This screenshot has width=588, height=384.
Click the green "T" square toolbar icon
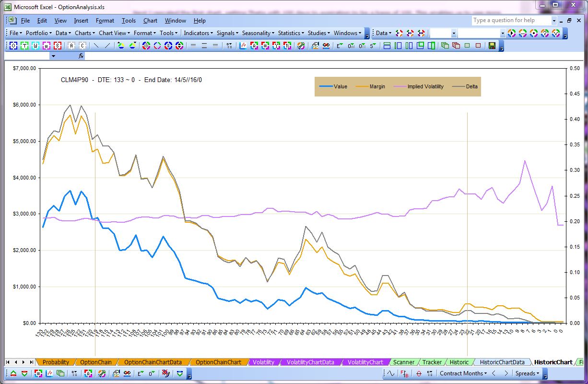[x=24, y=46]
